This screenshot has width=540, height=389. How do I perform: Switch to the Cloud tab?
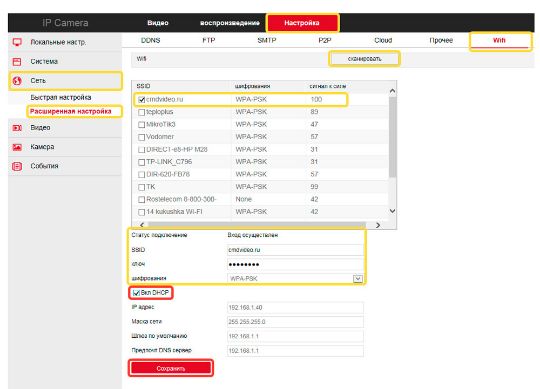click(x=383, y=40)
